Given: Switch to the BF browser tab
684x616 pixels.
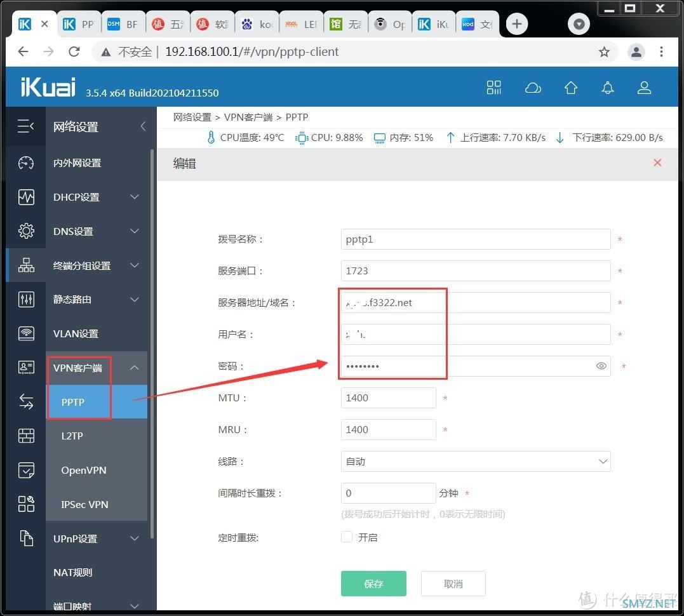Looking at the screenshot, I should click(123, 24).
